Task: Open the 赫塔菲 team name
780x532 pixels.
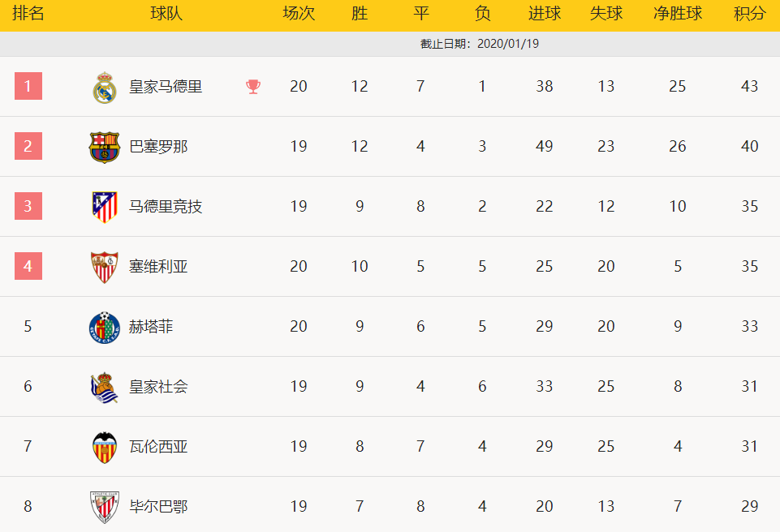Action: coord(151,327)
